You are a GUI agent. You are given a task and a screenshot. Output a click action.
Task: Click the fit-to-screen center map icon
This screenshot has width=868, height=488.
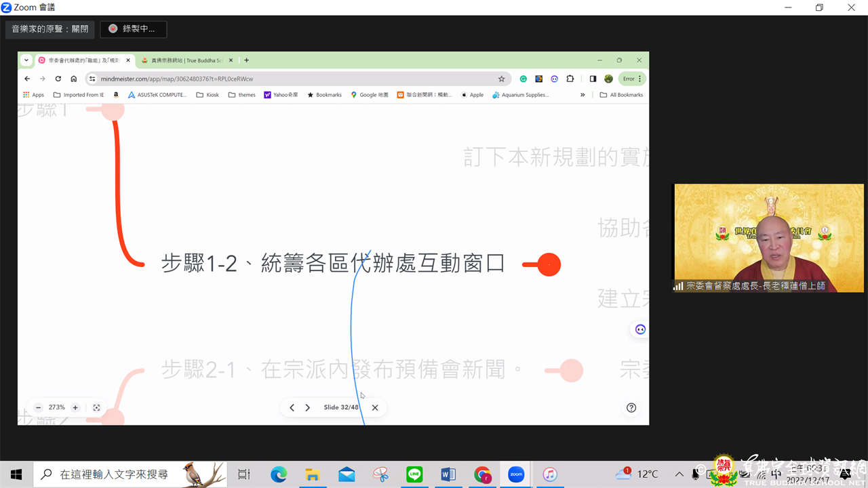point(96,407)
